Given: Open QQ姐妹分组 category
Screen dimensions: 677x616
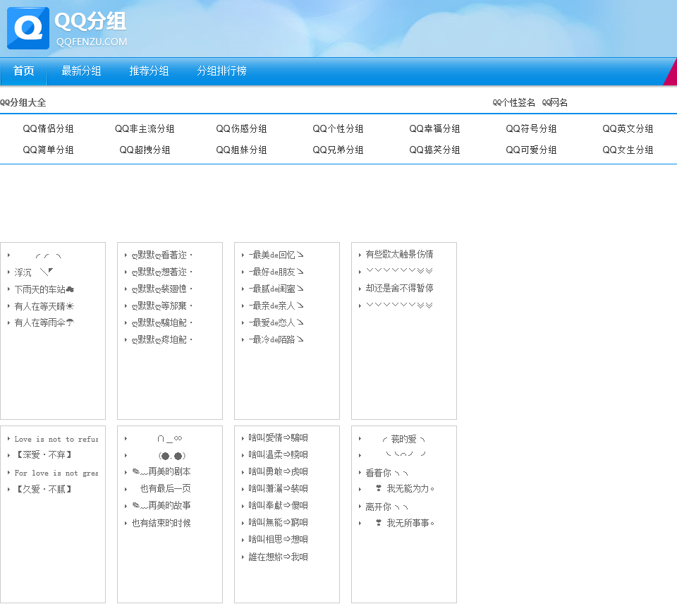Looking at the screenshot, I should point(241,150).
